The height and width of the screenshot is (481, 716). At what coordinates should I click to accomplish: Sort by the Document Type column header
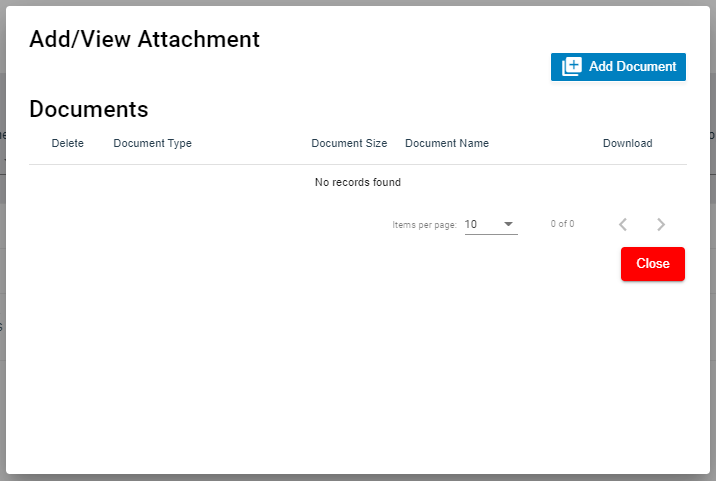pyautogui.click(x=152, y=144)
